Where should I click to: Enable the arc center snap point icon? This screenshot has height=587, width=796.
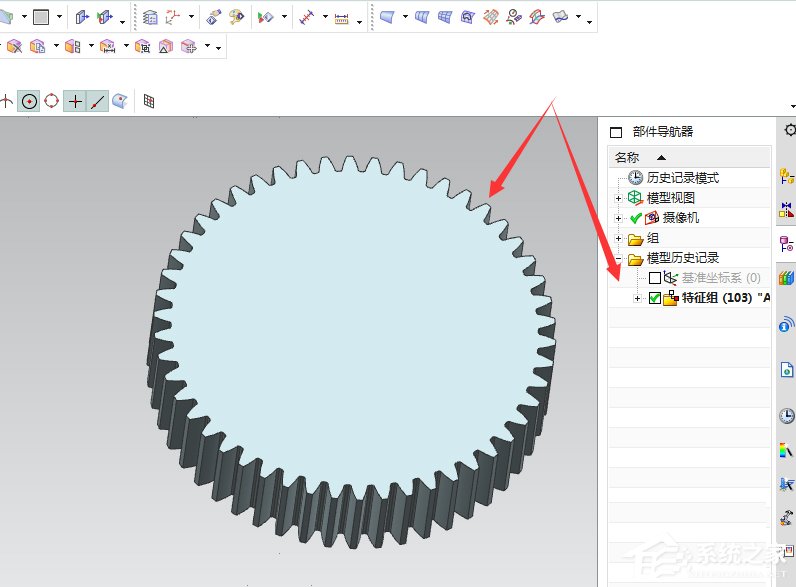click(x=29, y=101)
